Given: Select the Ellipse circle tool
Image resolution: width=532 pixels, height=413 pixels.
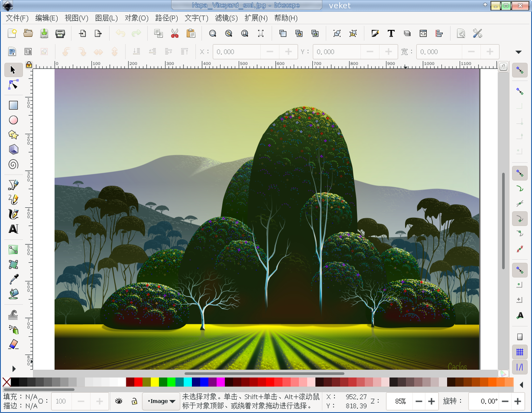Looking at the screenshot, I should [13, 120].
